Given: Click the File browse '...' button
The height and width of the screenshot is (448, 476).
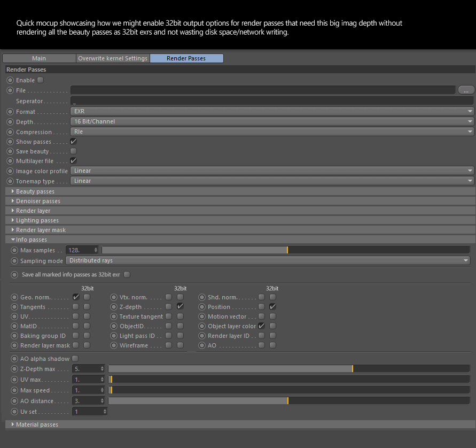Looking at the screenshot, I should 466,90.
